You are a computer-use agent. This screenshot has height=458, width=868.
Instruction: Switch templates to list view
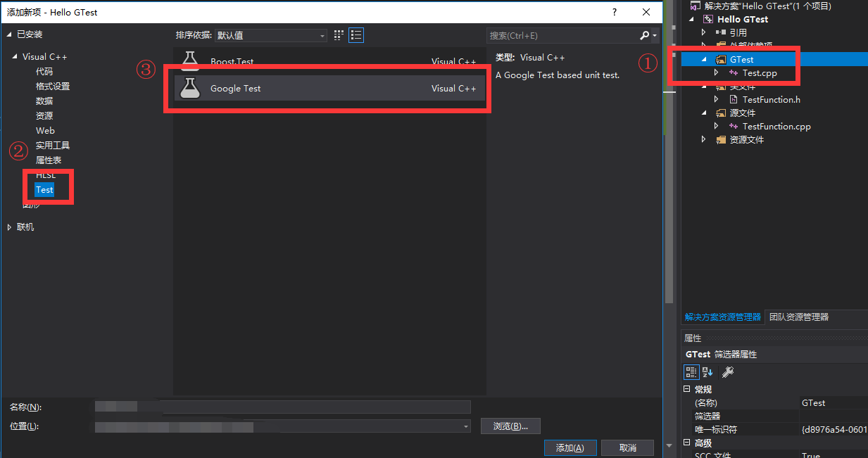356,34
